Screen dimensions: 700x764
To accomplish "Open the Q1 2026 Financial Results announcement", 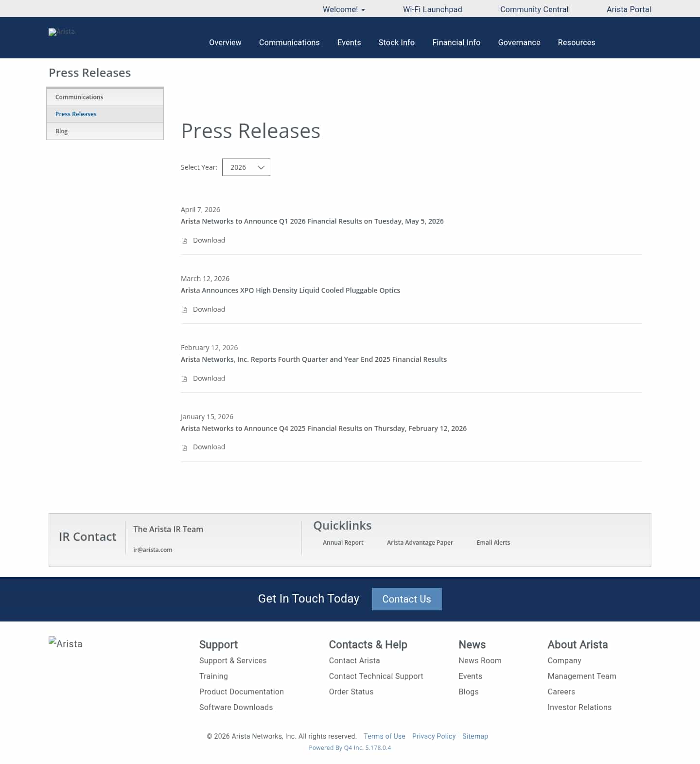I will (312, 221).
